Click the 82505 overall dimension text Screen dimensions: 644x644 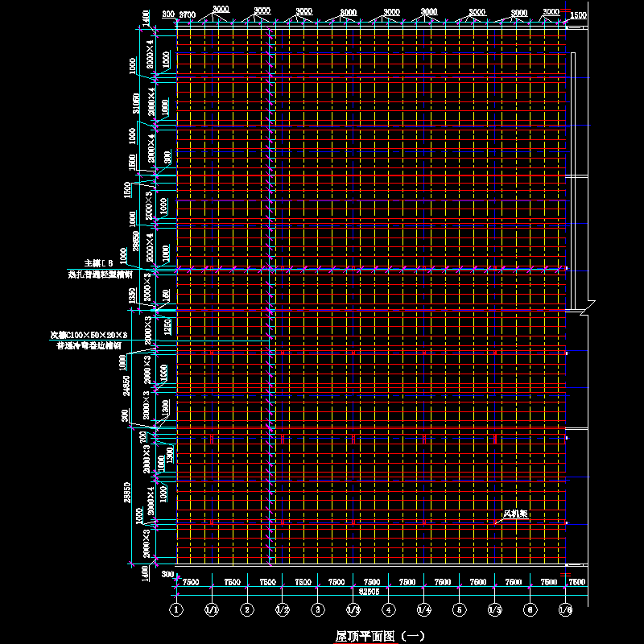pos(369,592)
